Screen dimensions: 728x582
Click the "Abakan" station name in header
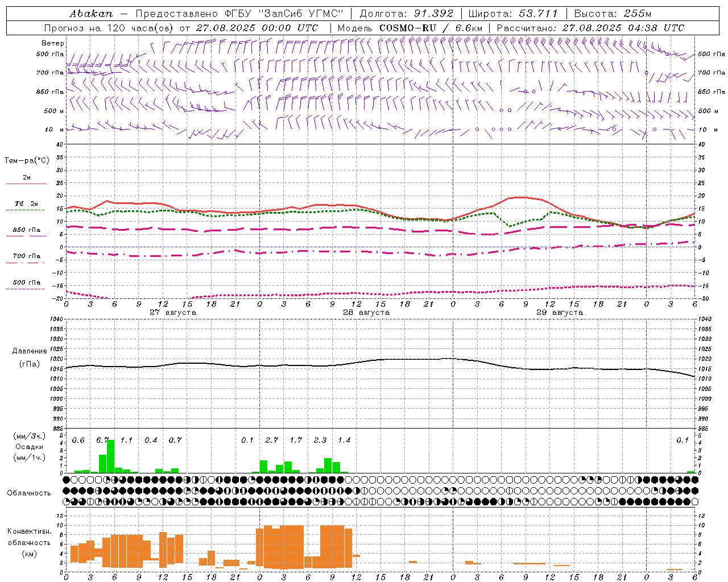click(92, 14)
